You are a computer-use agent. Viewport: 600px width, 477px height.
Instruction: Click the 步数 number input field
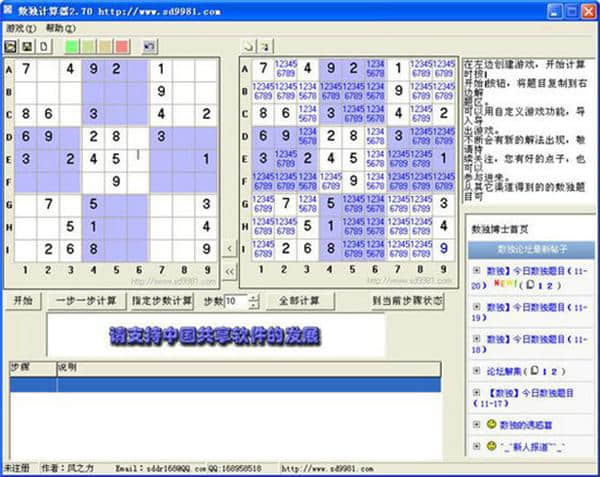coord(234,301)
